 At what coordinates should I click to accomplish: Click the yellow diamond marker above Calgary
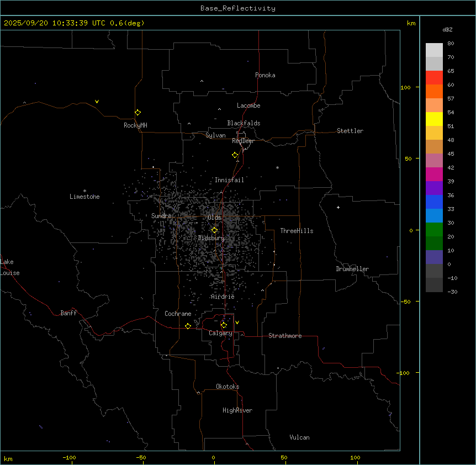[224, 325]
